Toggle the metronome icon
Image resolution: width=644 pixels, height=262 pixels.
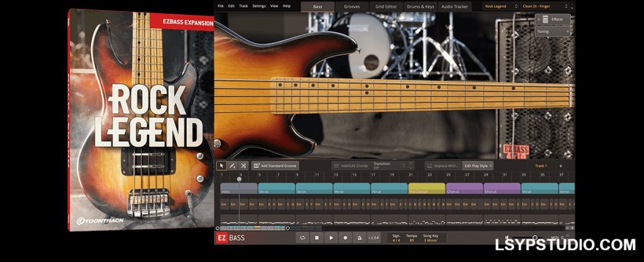(x=359, y=237)
